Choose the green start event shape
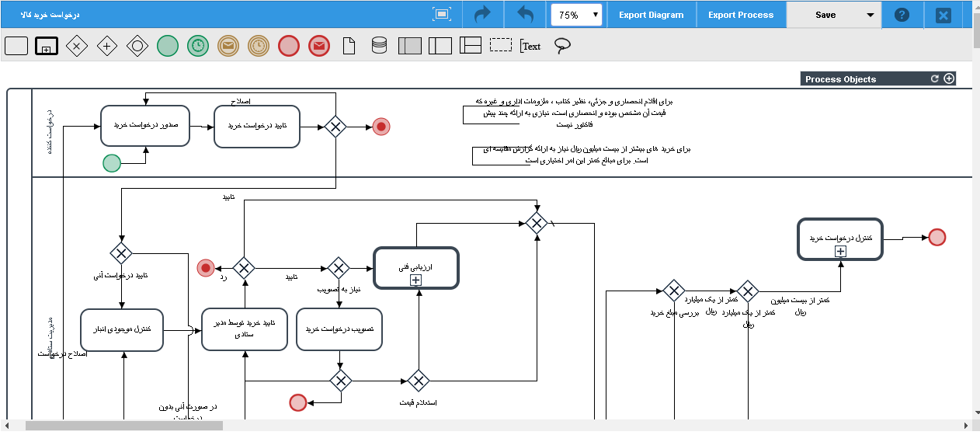The width and height of the screenshot is (980, 435). (168, 46)
